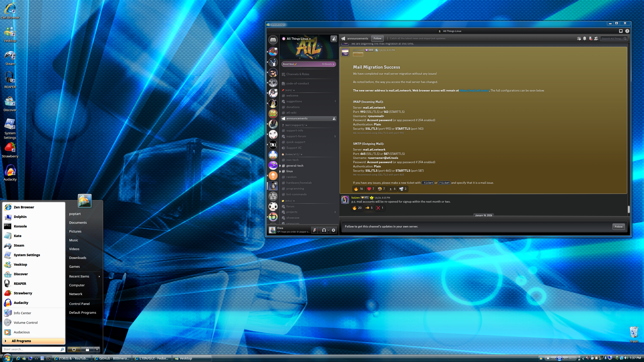644x362 pixels.
Task: Click the Start search input field
Action: 34,349
